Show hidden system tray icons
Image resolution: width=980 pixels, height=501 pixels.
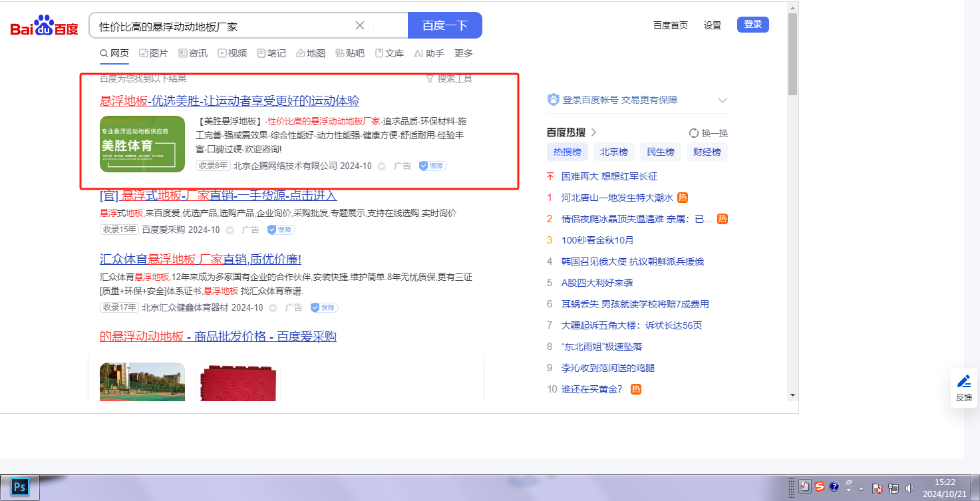pos(862,488)
